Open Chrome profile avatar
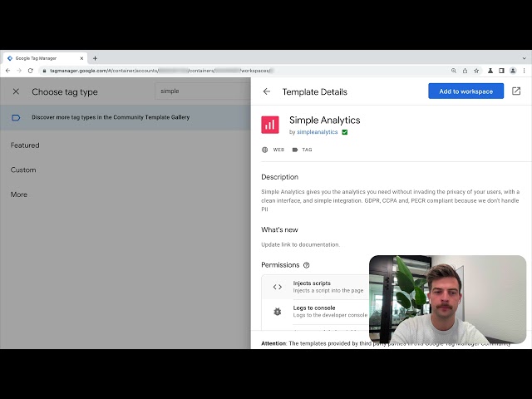Image resolution: width=532 pixels, height=399 pixels. pyautogui.click(x=513, y=71)
